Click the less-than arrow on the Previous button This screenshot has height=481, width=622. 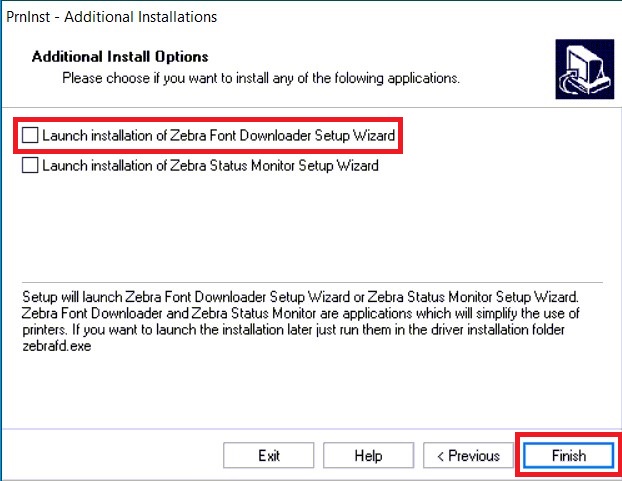point(440,456)
